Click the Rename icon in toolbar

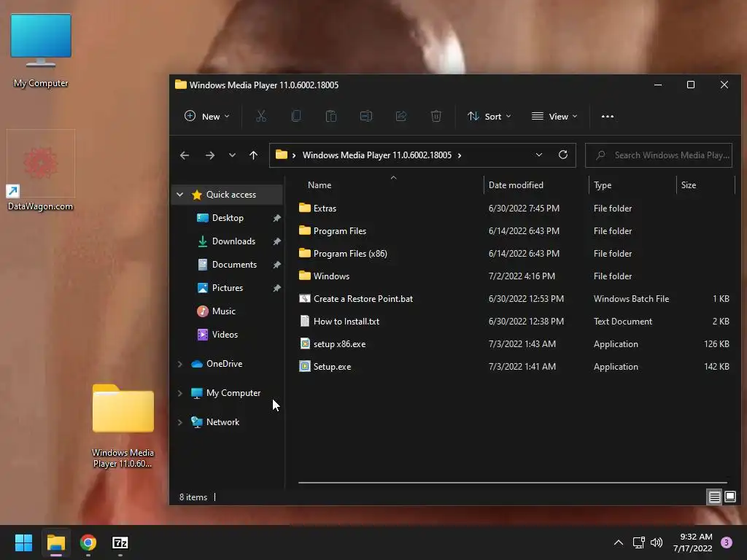[x=366, y=116]
